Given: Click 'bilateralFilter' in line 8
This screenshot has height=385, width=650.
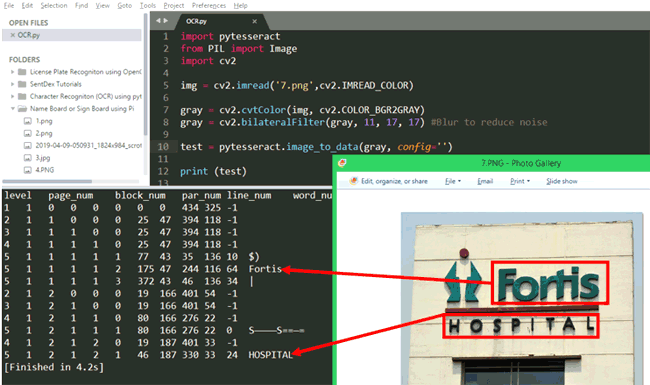Looking at the screenshot, I should [283, 122].
